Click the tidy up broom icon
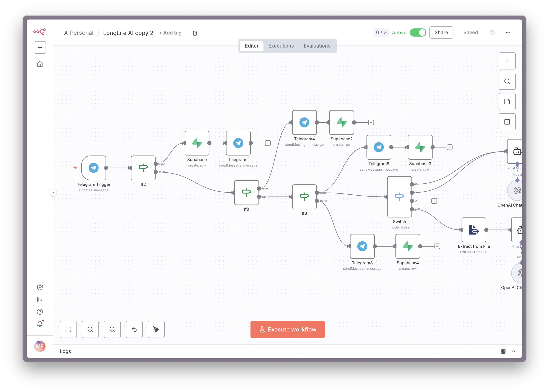This screenshot has width=549, height=392. coord(156,329)
